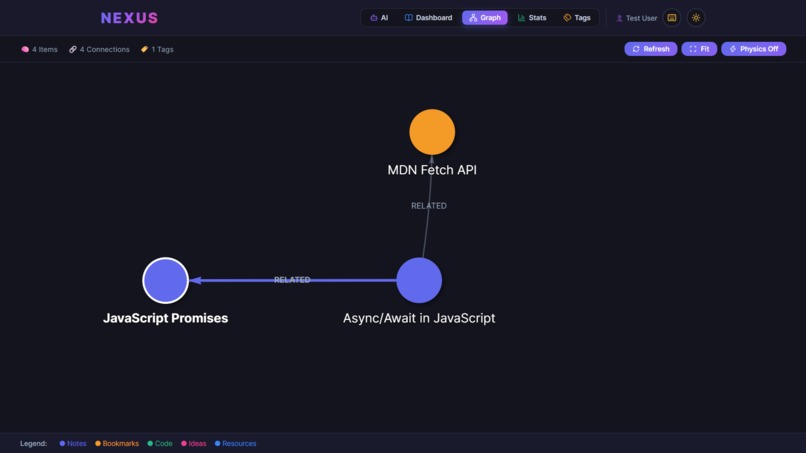Toggle the Physics Off button
The height and width of the screenshot is (453, 806).
pos(754,49)
